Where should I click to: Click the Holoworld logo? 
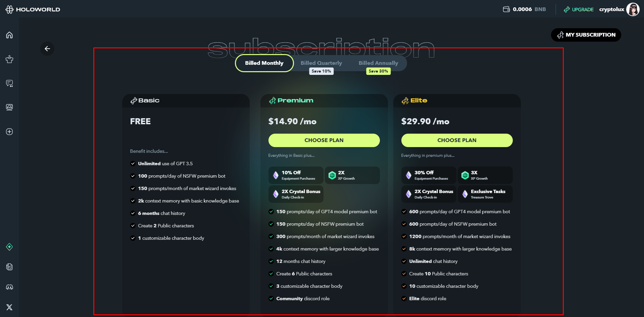pyautogui.click(x=33, y=9)
